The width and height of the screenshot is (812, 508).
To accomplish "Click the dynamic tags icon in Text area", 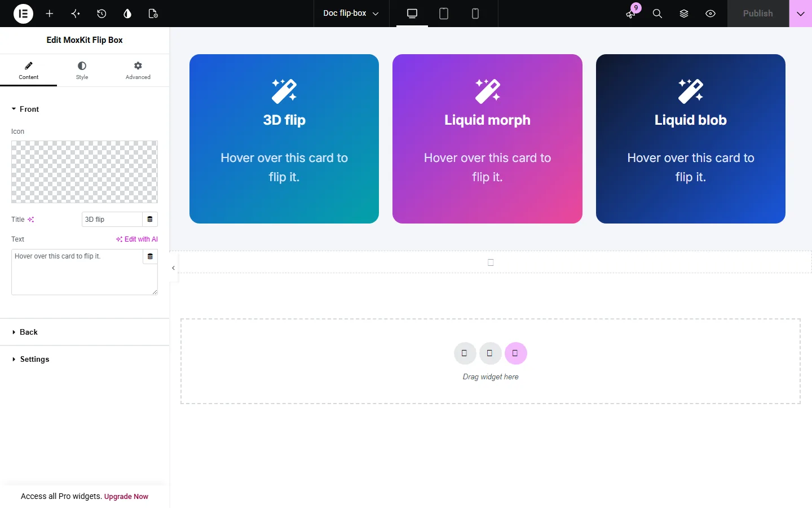I will pos(150,256).
